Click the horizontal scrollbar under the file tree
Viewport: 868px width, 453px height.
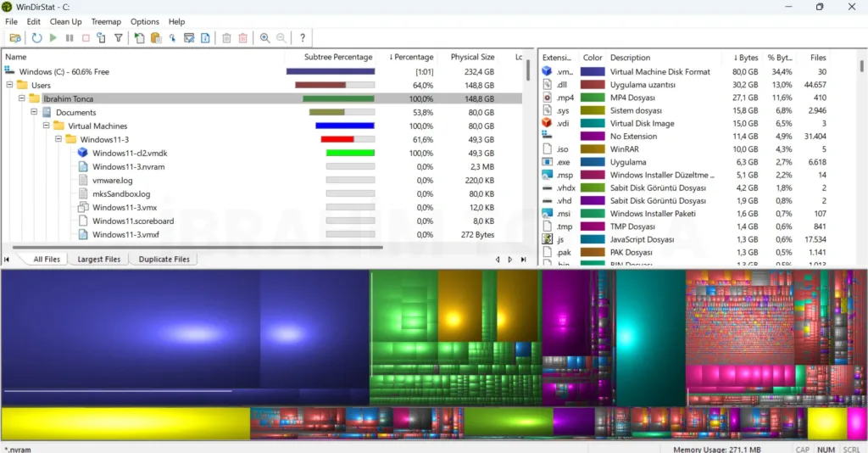[197, 248]
